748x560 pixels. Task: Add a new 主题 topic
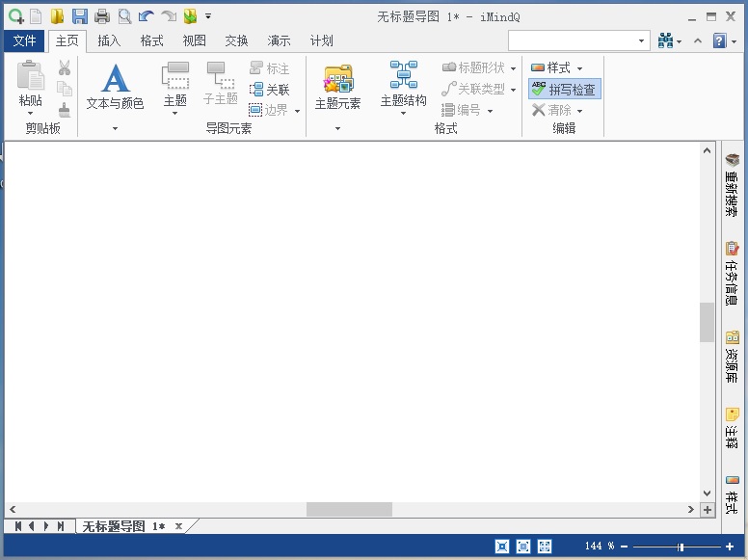pos(175,84)
